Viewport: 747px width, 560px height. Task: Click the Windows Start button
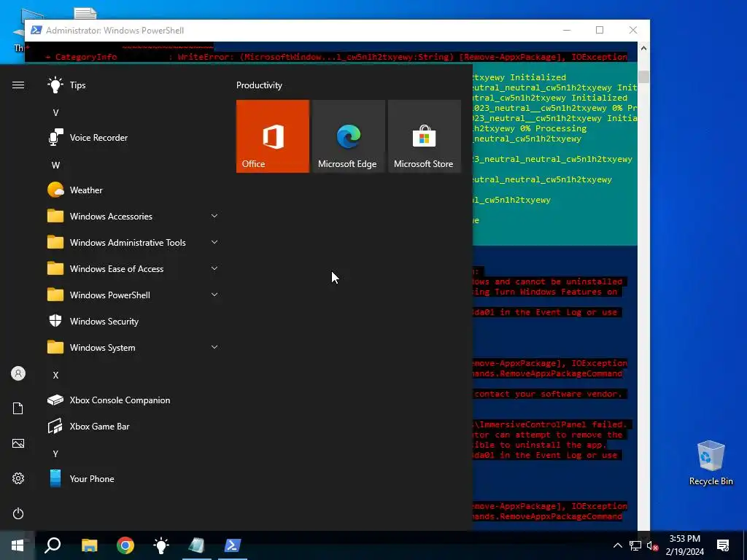pos(18,545)
